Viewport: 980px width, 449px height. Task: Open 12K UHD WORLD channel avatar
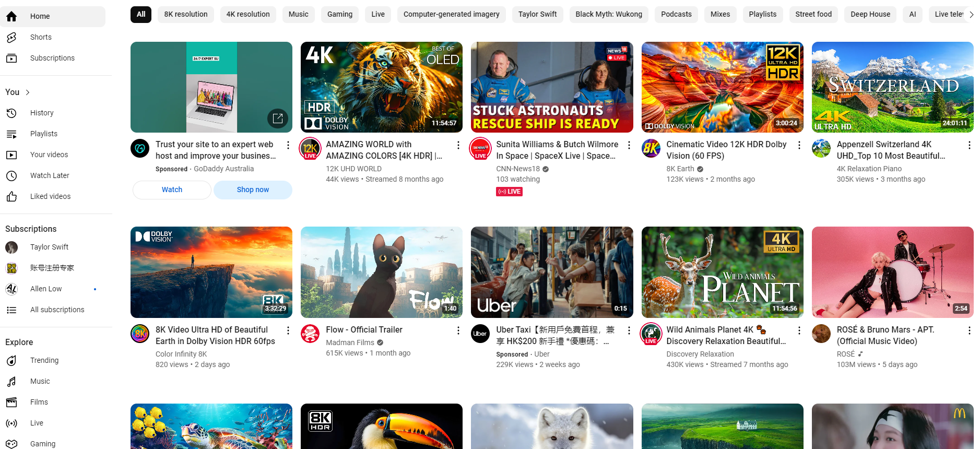coord(310,148)
